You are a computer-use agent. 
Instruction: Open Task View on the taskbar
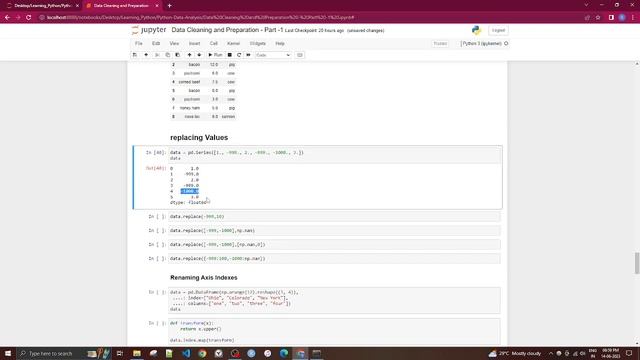[120, 353]
